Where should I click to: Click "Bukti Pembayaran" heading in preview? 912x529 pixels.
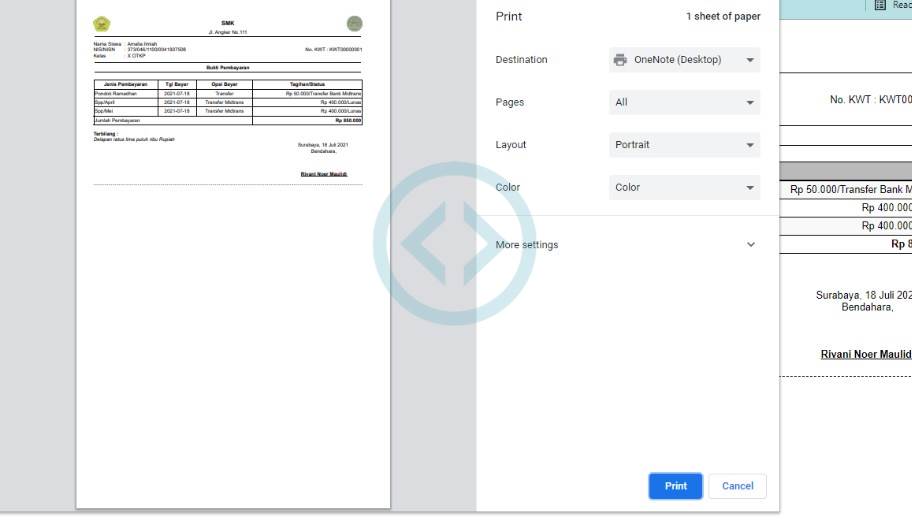pyautogui.click(x=228, y=67)
